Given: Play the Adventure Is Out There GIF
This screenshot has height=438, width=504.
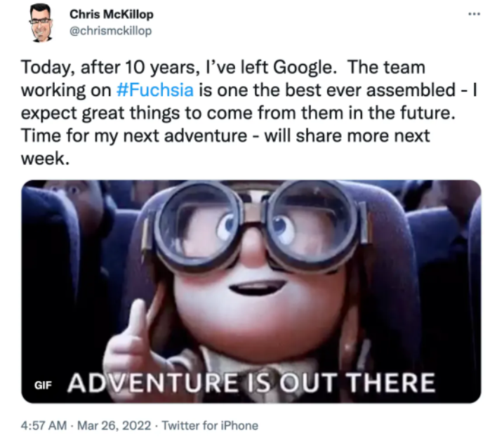Looking at the screenshot, I should tap(251, 291).
